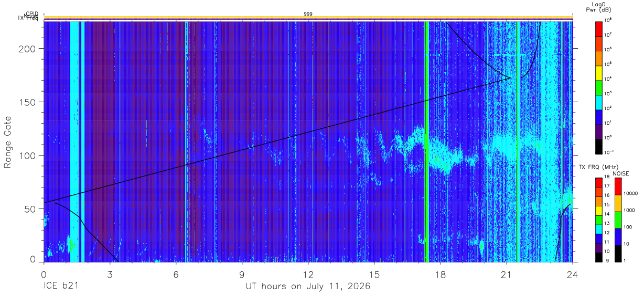Click the 11 label on TX FRQ scale
644x297 pixels.
click(x=608, y=241)
